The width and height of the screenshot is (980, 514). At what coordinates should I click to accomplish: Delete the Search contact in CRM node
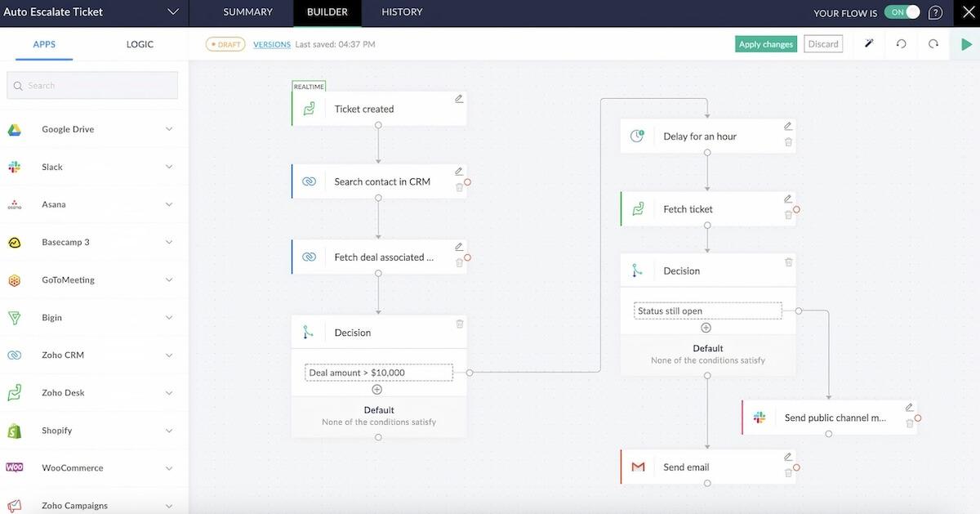(459, 187)
